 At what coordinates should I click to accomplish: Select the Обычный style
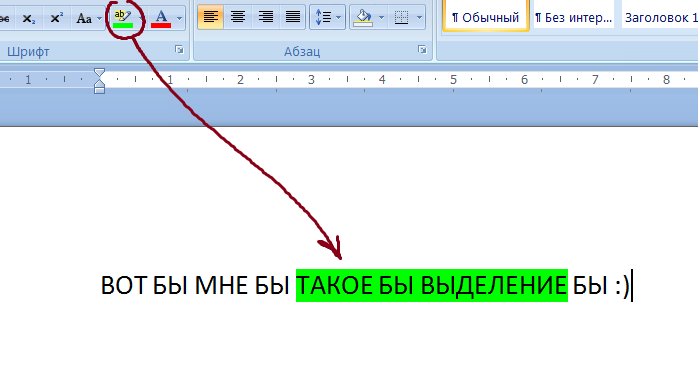[x=486, y=16]
